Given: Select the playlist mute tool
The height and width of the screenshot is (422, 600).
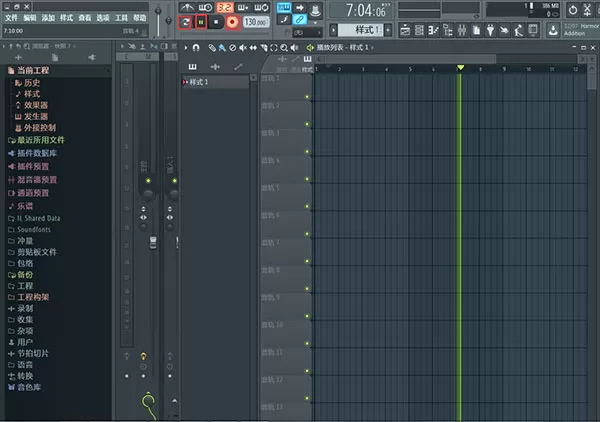Looking at the screenshot, I should point(243,47).
